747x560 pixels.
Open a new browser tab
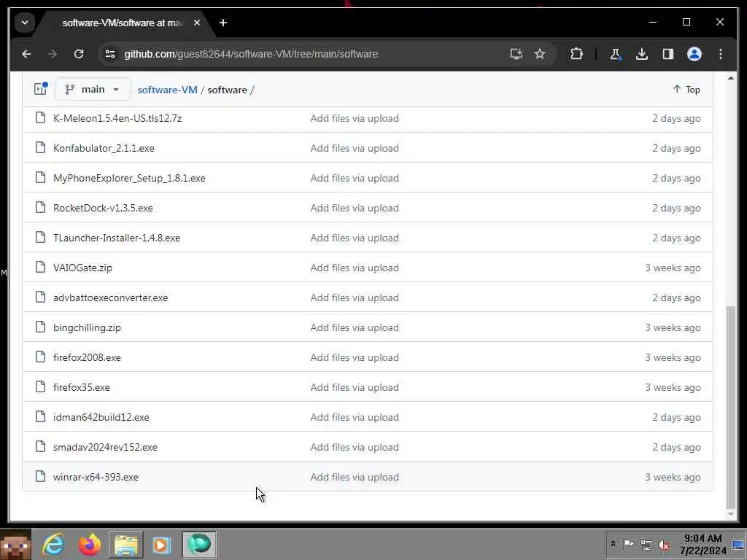(x=223, y=23)
